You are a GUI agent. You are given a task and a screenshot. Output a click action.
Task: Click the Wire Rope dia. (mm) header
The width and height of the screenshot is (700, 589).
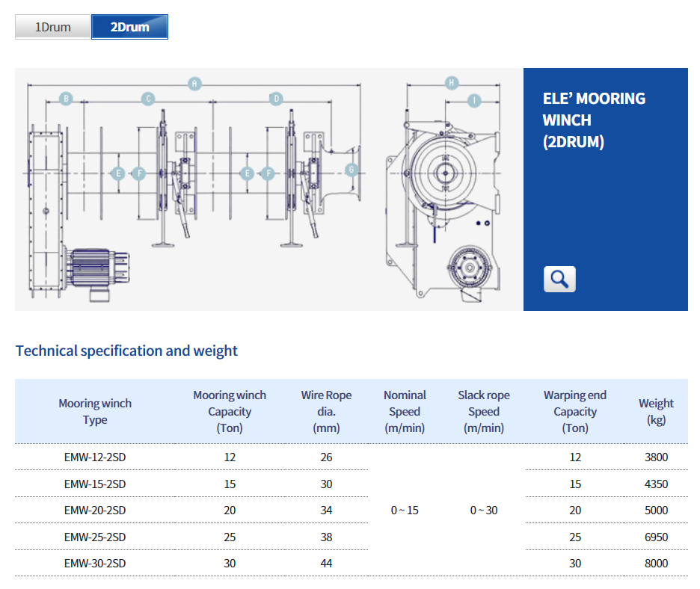click(326, 411)
